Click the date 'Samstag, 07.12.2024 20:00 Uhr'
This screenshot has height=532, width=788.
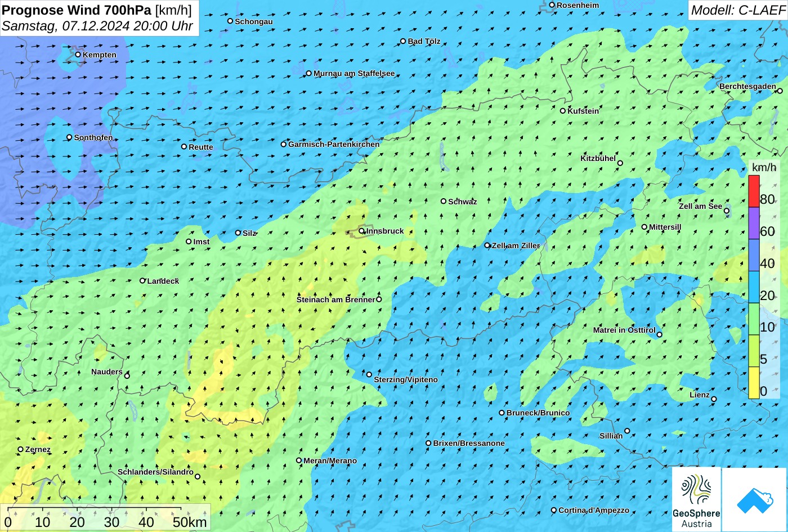97,26
